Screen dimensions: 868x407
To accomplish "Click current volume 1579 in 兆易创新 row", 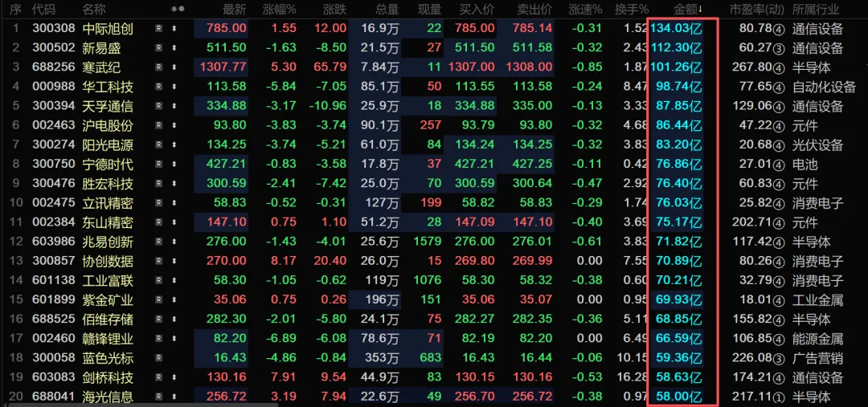I will click(x=428, y=242).
